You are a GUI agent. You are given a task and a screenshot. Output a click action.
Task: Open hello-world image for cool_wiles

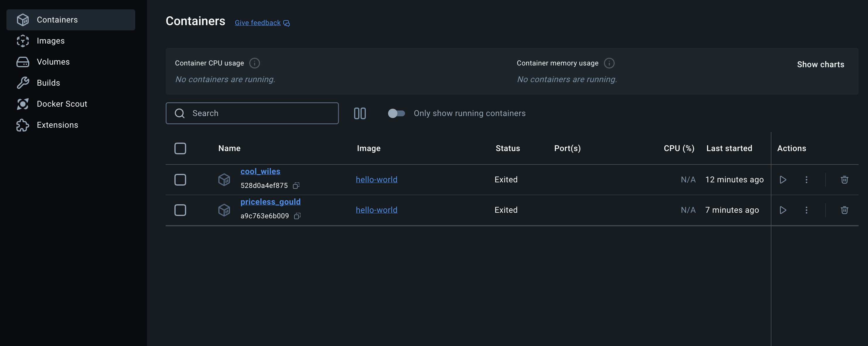point(376,180)
